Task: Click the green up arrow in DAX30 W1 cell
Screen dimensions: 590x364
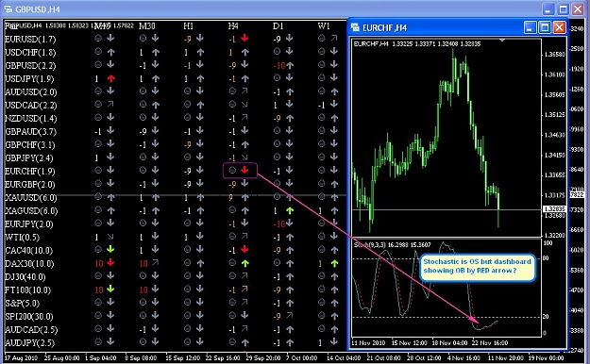Action: point(334,263)
